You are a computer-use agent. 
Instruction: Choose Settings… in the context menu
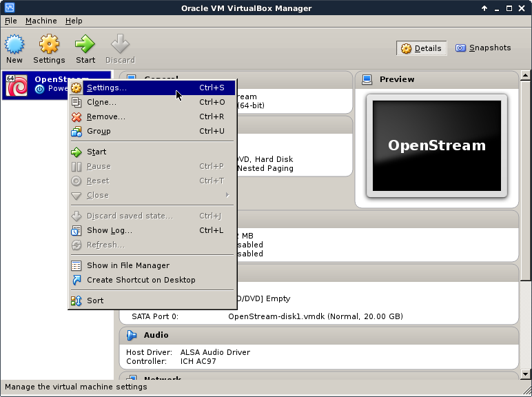tap(152, 88)
